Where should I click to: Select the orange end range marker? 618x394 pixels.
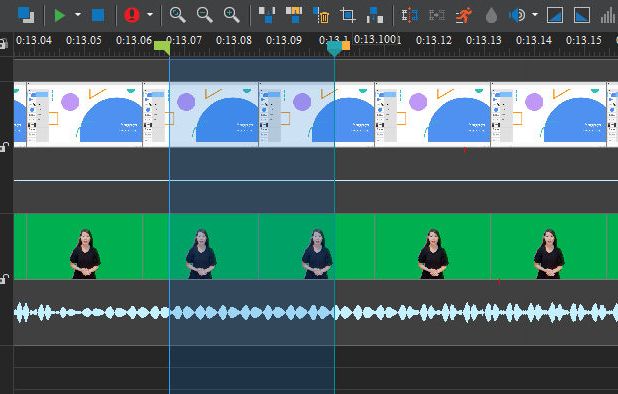(346, 46)
